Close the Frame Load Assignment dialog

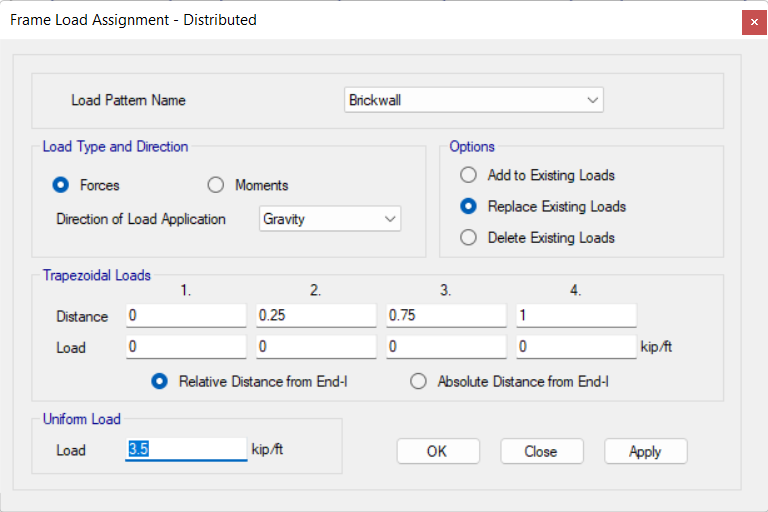[x=754, y=22]
